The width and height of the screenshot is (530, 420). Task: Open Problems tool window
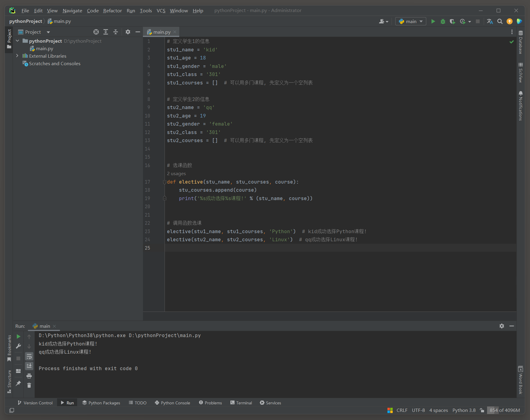coord(210,403)
